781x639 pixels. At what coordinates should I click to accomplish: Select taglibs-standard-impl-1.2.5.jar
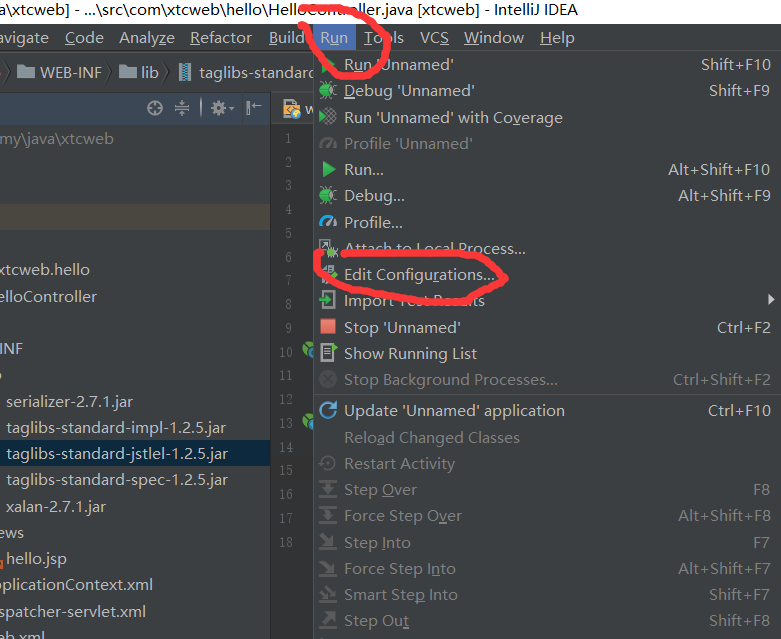(x=116, y=428)
